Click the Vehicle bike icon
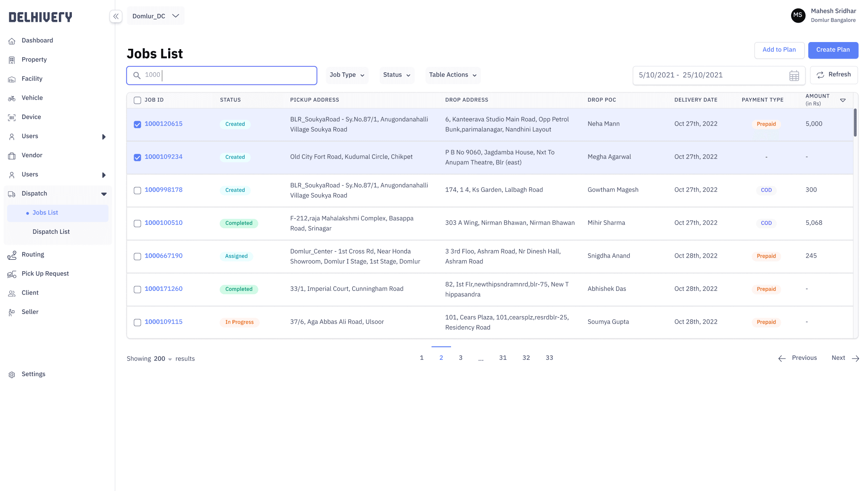This screenshot has height=491, width=868. tap(12, 98)
